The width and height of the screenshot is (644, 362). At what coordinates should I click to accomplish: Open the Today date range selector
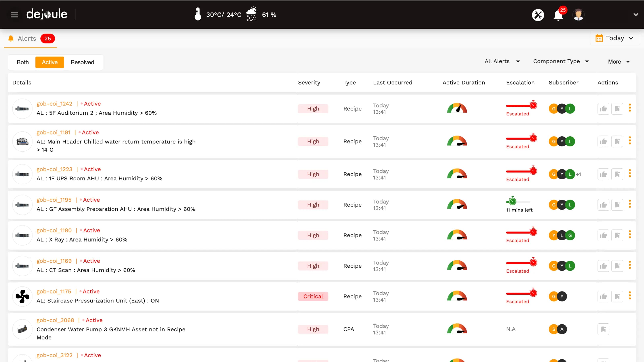(615, 38)
